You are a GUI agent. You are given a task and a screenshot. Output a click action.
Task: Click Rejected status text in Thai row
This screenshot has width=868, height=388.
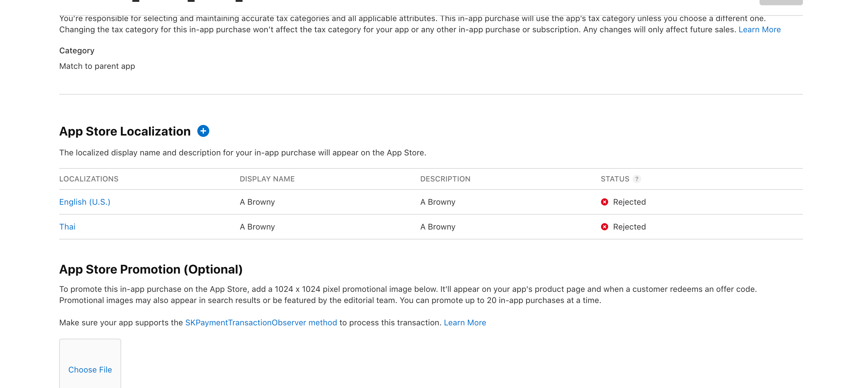629,227
